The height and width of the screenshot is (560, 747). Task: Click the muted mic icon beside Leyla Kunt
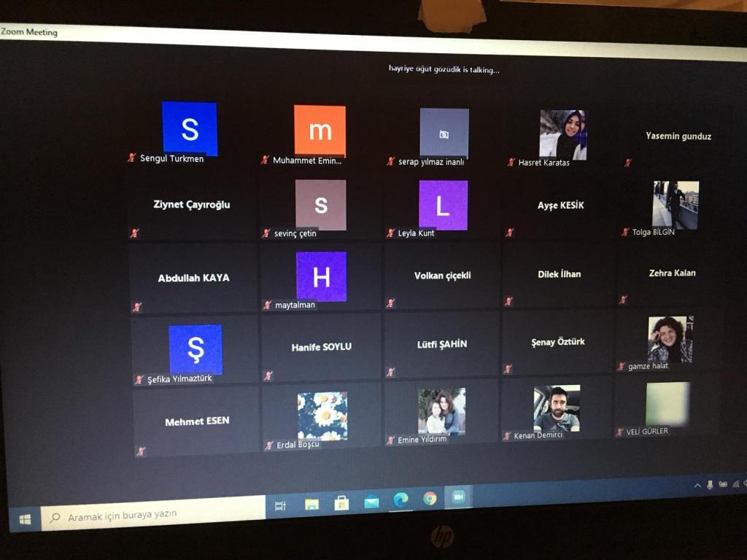[x=391, y=233]
